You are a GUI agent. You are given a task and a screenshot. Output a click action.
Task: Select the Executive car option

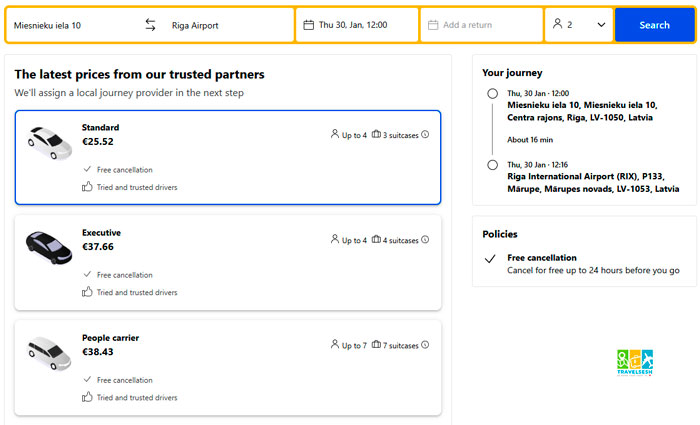pyautogui.click(x=228, y=263)
